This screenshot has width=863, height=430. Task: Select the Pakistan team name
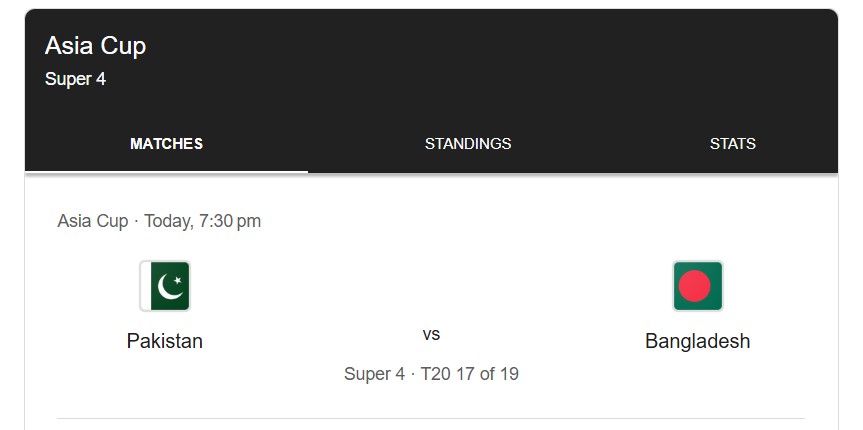click(x=165, y=341)
